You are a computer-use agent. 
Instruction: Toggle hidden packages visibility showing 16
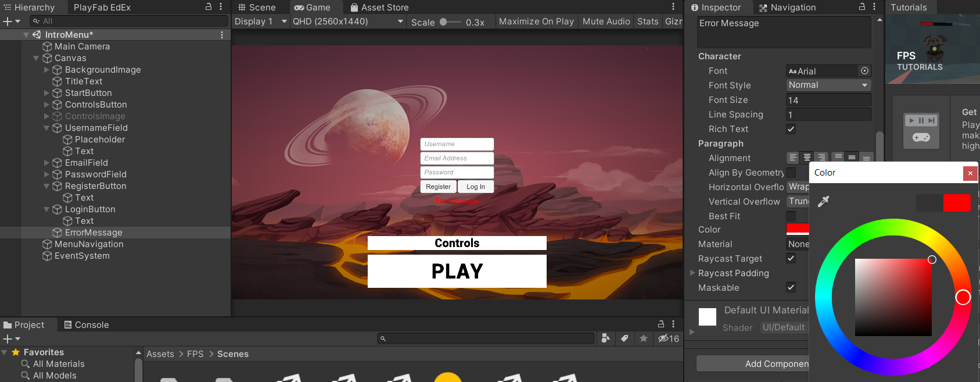(x=668, y=338)
